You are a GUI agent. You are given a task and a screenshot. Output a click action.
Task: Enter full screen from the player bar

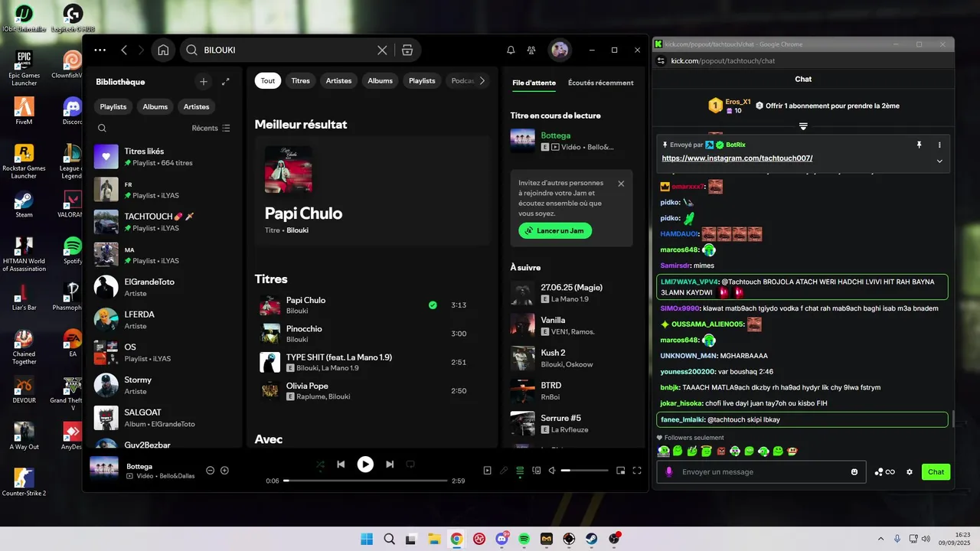(x=637, y=471)
